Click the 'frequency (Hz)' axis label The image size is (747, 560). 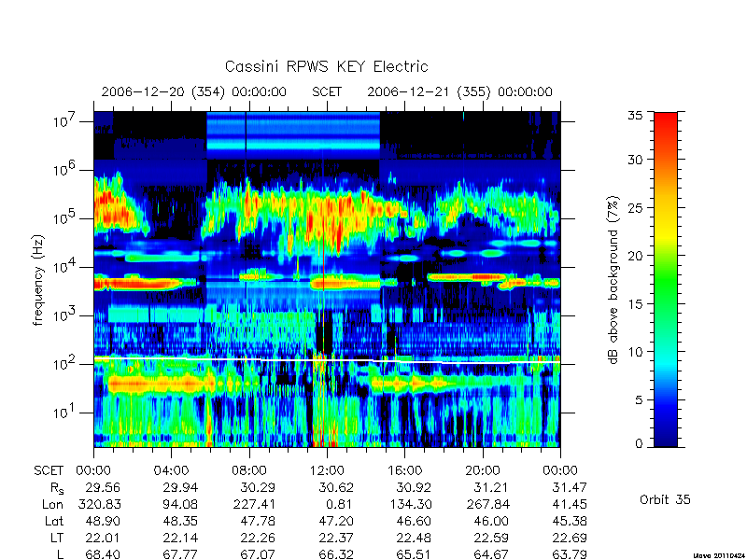38,280
